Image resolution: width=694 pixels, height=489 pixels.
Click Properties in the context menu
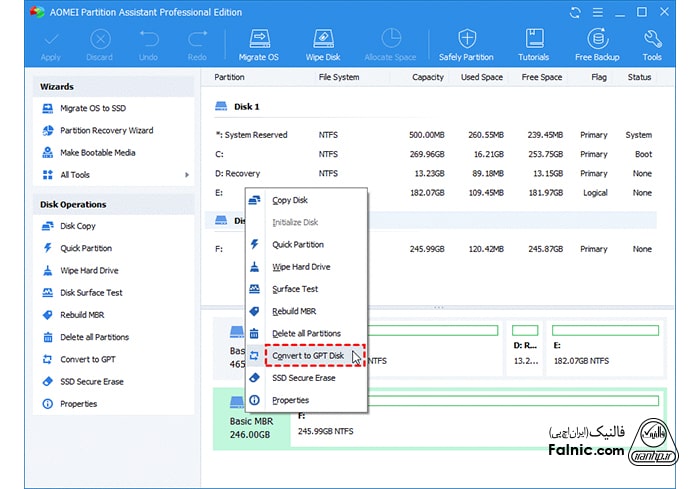[290, 400]
